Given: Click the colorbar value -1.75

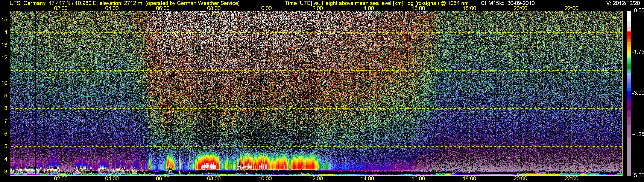Looking at the screenshot, I should pyautogui.click(x=638, y=52).
